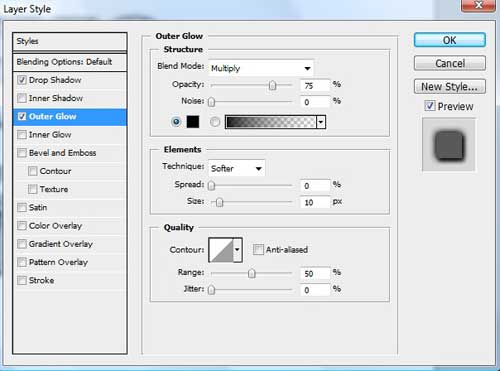The width and height of the screenshot is (500, 371).
Task: Toggle the Preview checkbox
Action: point(430,106)
